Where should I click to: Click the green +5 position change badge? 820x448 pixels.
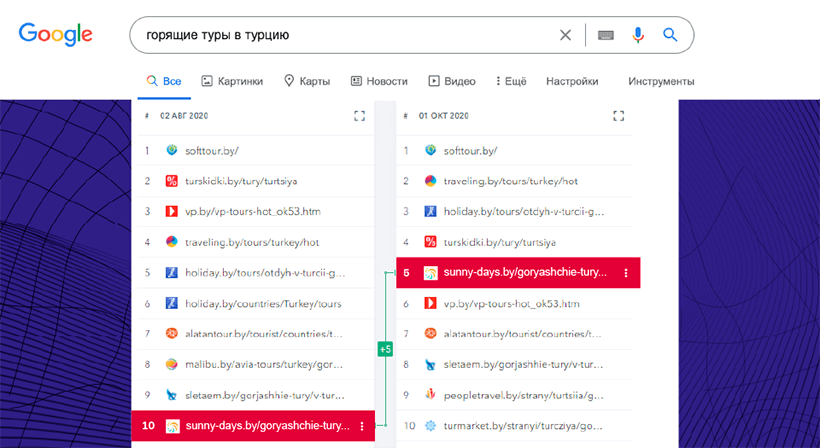(385, 348)
